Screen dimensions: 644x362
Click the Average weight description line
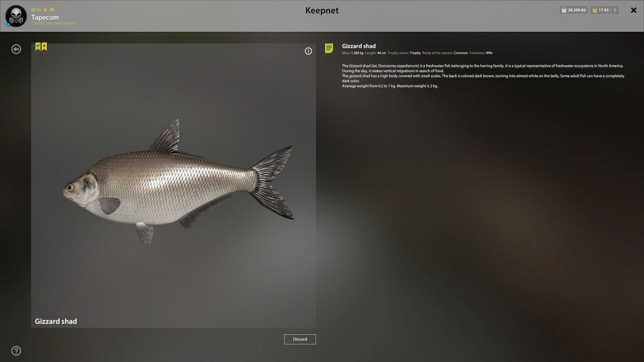[390, 86]
